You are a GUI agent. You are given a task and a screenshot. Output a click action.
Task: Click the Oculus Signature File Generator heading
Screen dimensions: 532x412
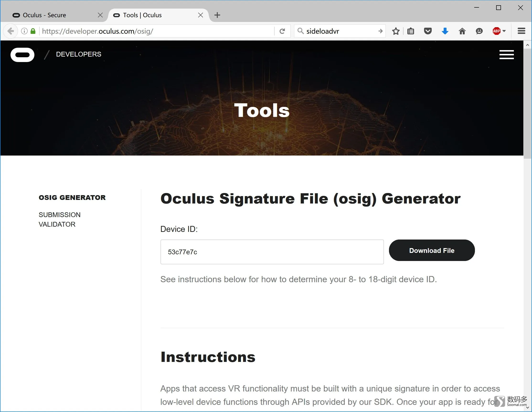311,199
